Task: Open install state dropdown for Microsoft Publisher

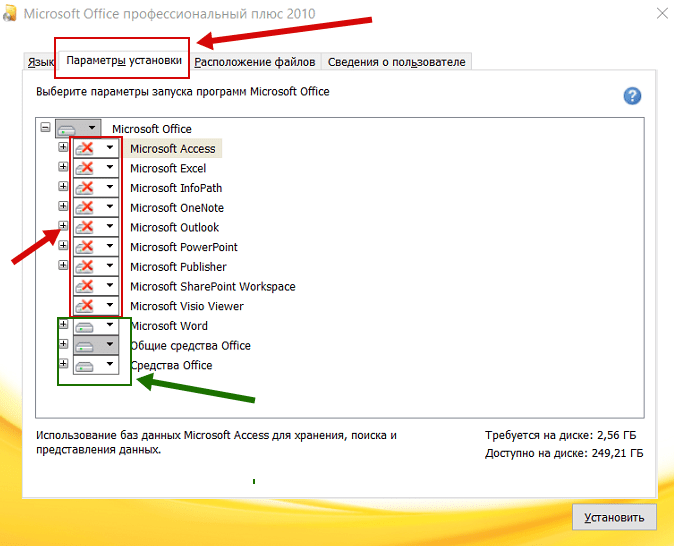Action: (96, 266)
